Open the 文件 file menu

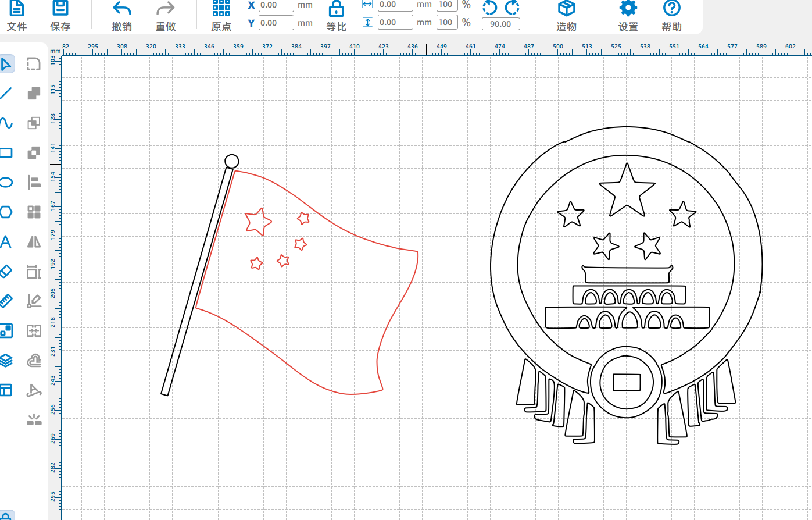click(17, 16)
